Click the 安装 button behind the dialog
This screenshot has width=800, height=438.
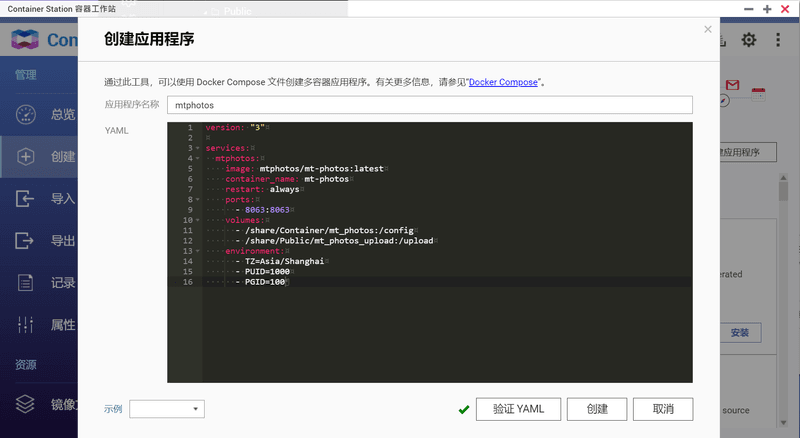tap(740, 333)
